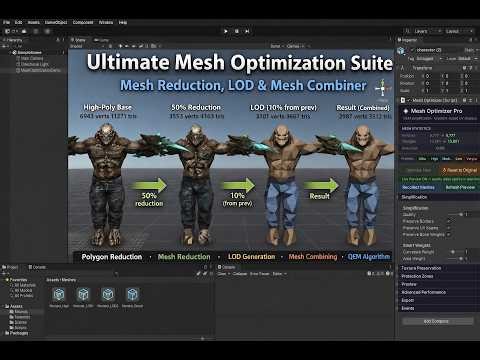The image size is (480, 360).
Task: Click Reset to Original button
Action: tap(459, 170)
